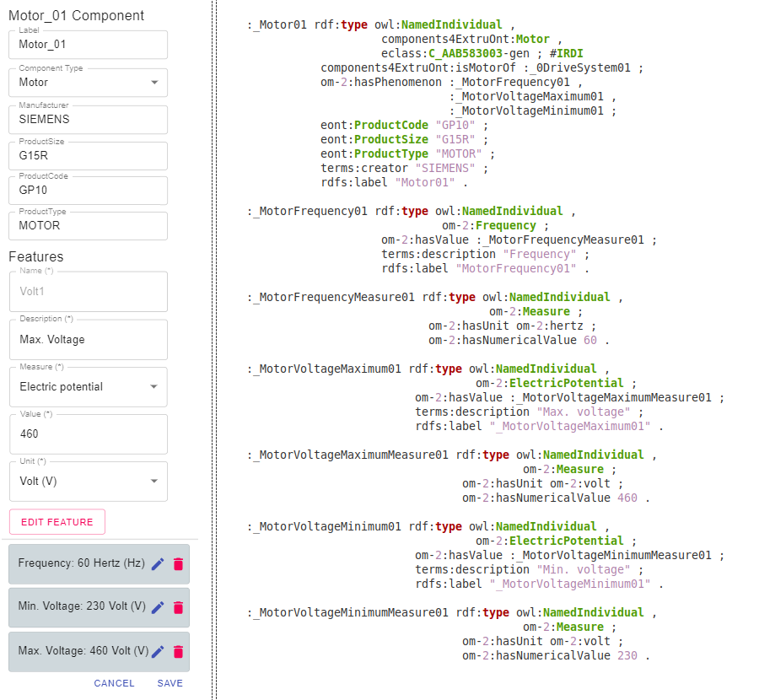Image resolution: width=759 pixels, height=700 pixels.
Task: Click the eont:ProductType "MOTOR" code line
Action: coord(407,154)
